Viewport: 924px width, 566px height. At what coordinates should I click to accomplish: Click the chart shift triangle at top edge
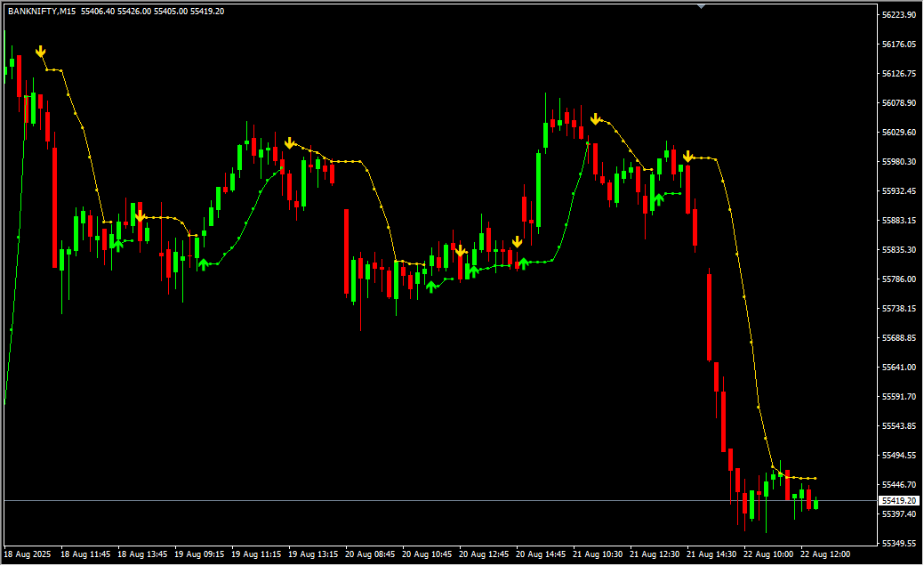click(702, 5)
